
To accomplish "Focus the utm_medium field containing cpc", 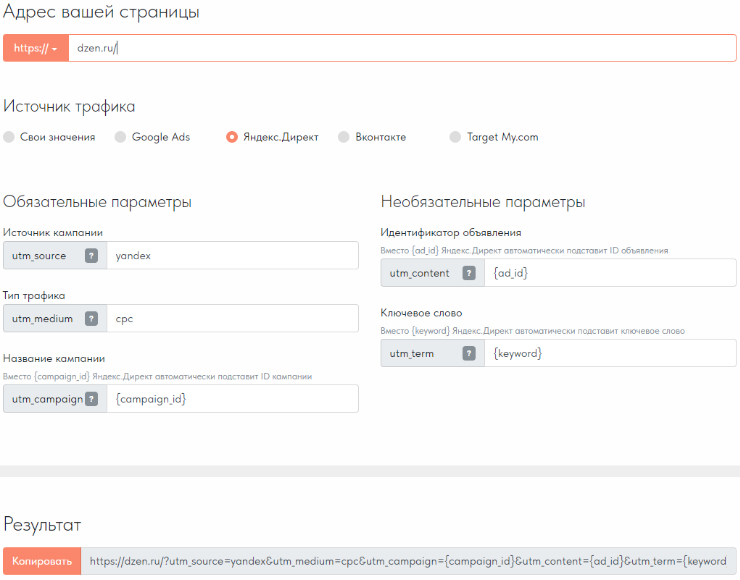I will point(230,319).
